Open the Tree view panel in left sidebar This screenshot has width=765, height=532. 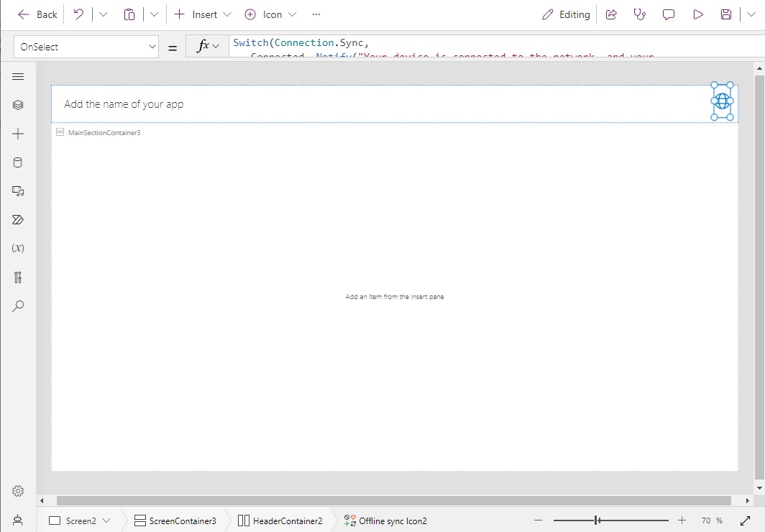tap(18, 104)
